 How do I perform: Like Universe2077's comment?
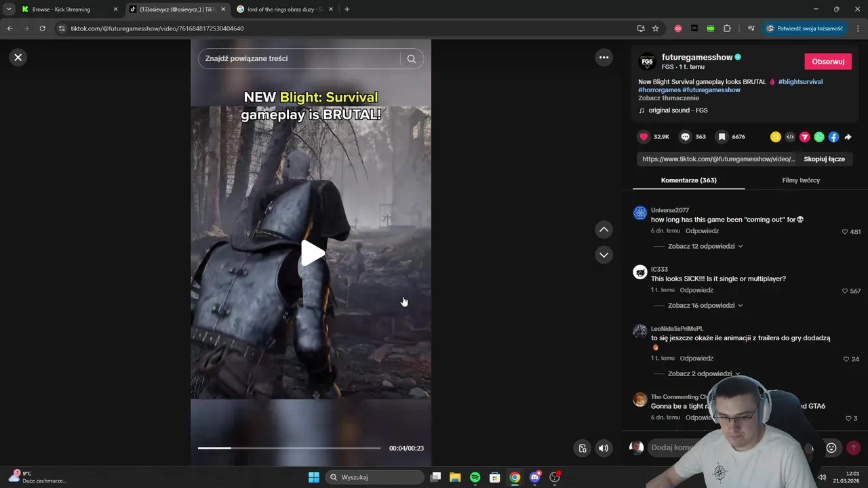coord(845,232)
